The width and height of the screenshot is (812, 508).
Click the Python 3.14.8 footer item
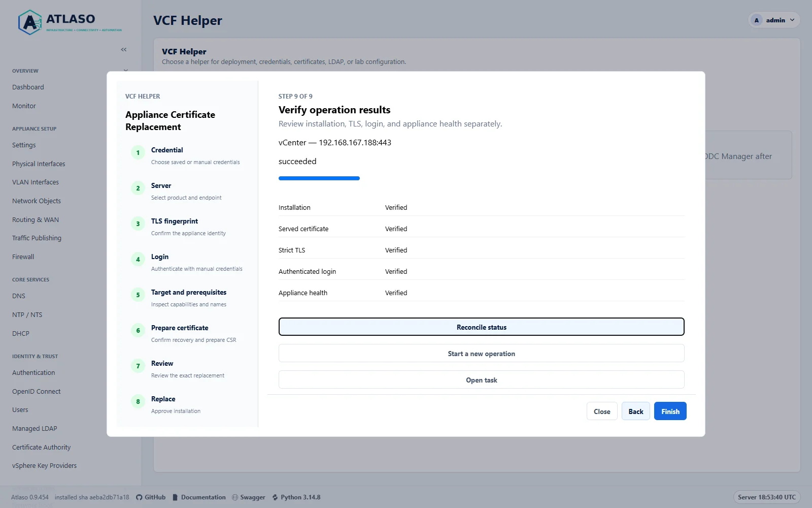tap(296, 497)
